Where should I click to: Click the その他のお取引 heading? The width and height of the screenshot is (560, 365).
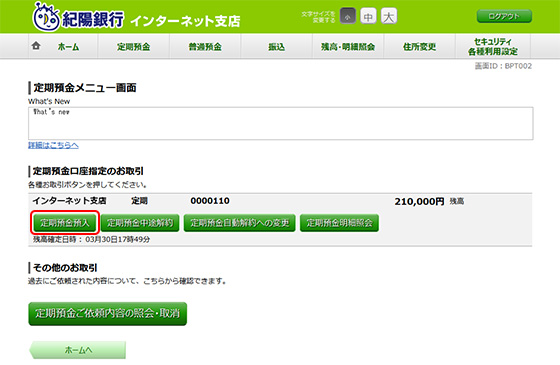(65, 268)
